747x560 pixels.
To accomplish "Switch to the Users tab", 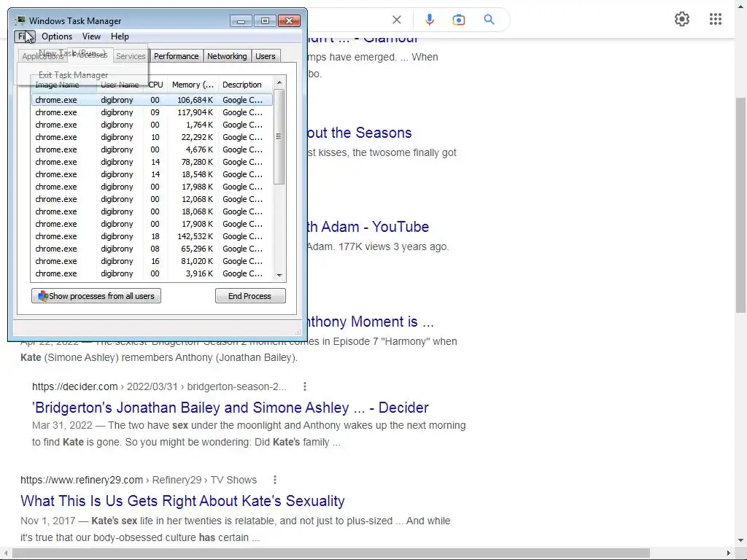I will (x=265, y=56).
